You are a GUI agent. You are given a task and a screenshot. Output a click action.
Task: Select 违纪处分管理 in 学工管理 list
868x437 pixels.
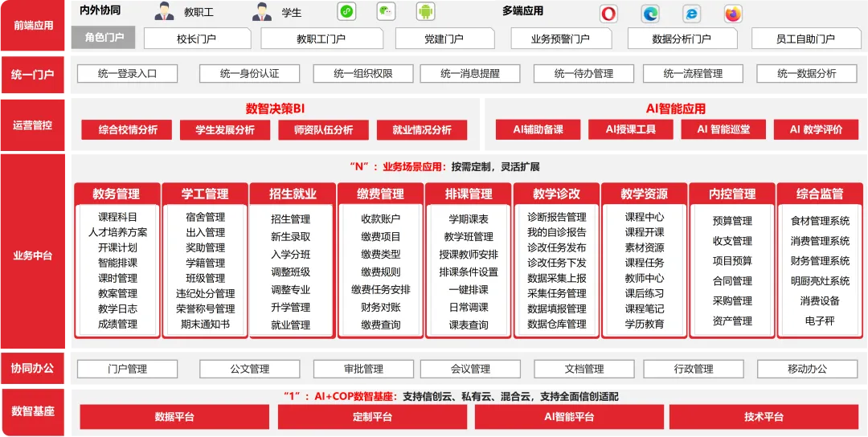[206, 293]
